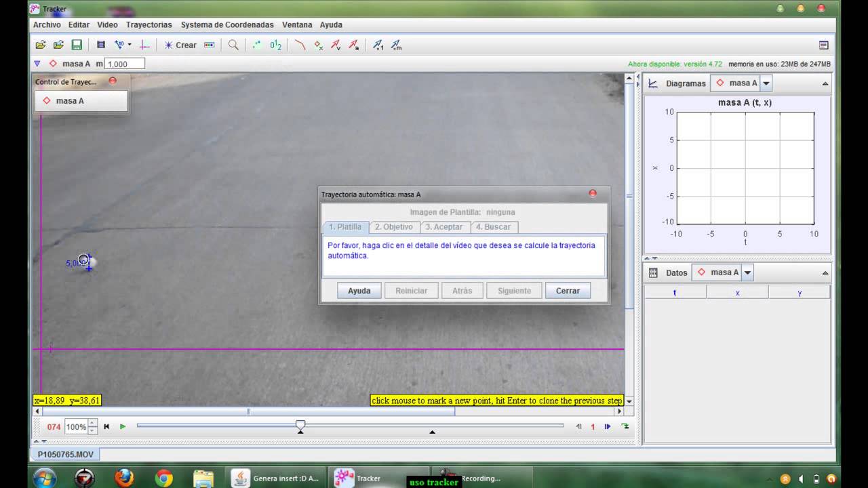This screenshot has width=868, height=488.
Task: Click the mass m input field
Action: [x=125, y=64]
